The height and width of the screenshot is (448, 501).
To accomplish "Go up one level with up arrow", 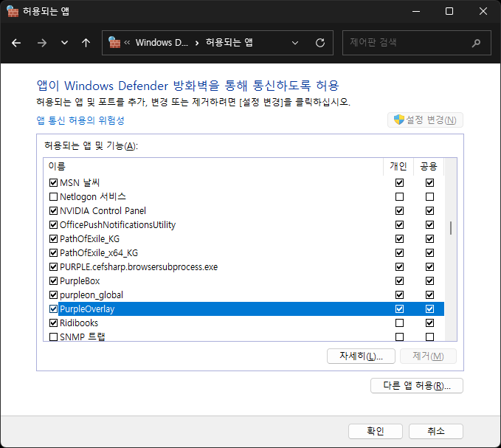I will click(x=86, y=43).
